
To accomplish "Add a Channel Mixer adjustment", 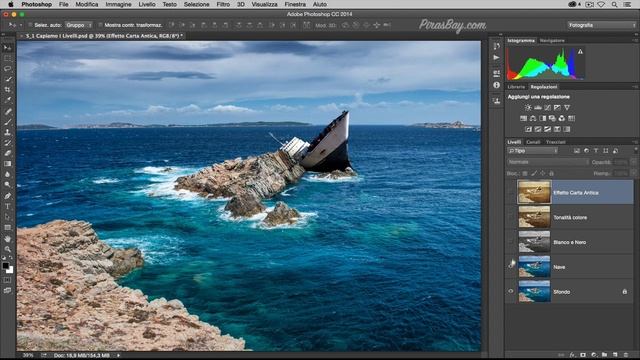I will pos(562,118).
